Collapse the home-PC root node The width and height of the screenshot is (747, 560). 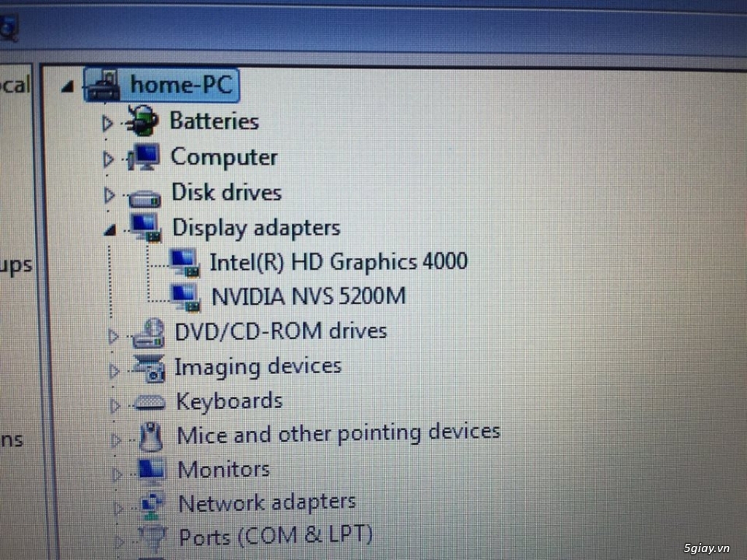point(68,86)
